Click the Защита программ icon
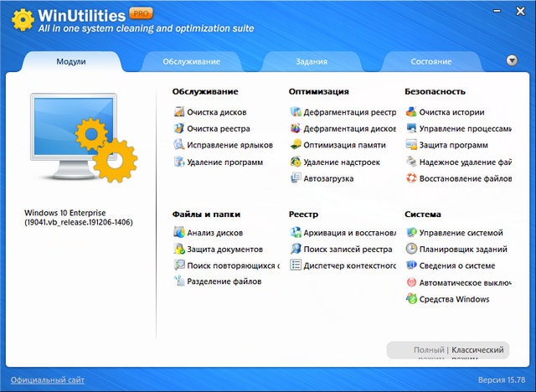 (411, 145)
